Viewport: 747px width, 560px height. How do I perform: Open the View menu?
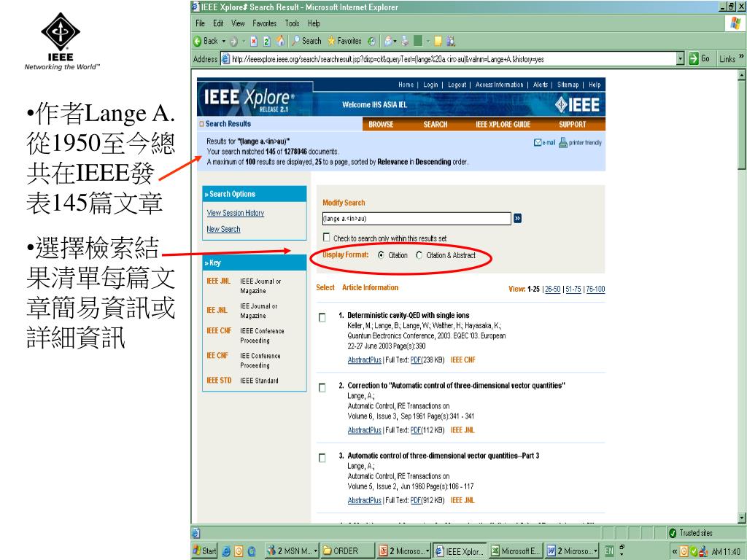[x=238, y=23]
